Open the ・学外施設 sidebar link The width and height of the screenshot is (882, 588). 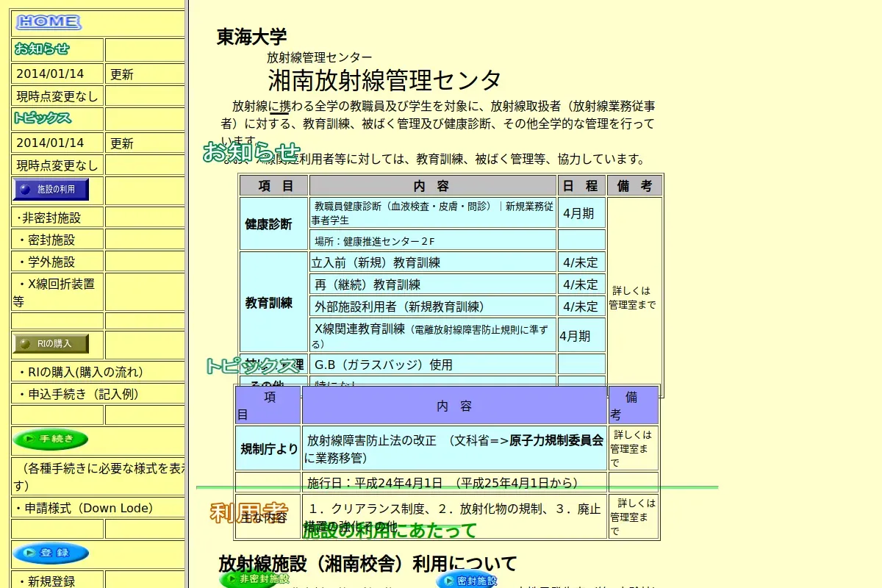[x=47, y=262]
